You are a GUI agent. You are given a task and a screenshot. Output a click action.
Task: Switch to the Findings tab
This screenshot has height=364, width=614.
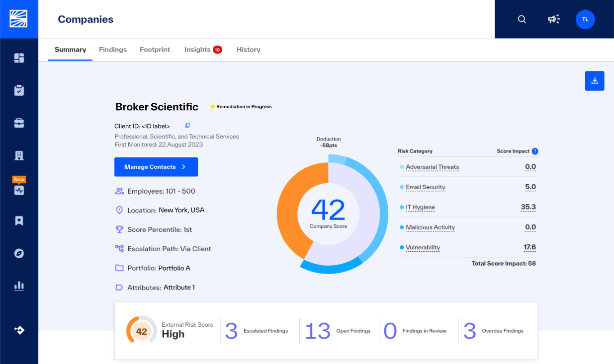point(113,50)
